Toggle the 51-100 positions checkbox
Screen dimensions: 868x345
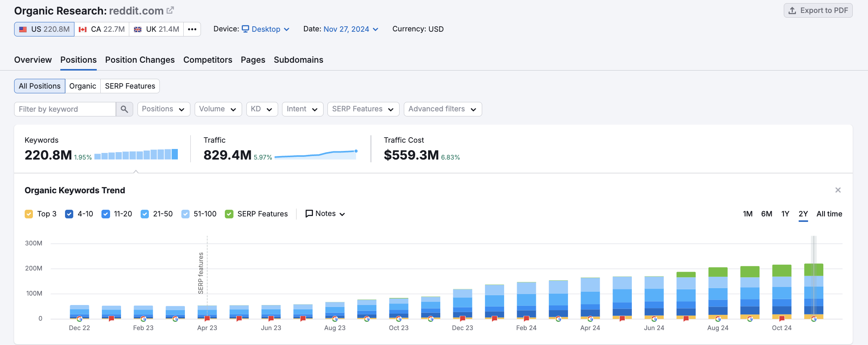(x=185, y=214)
